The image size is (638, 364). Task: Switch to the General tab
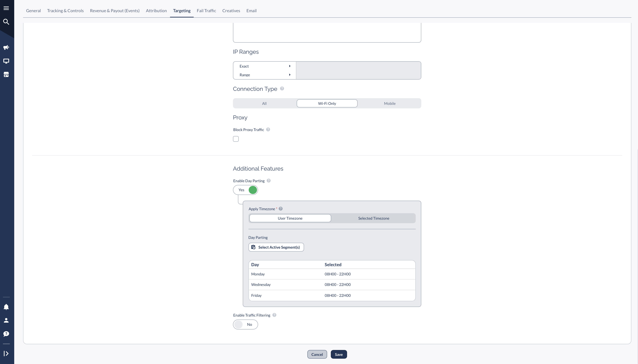33,11
